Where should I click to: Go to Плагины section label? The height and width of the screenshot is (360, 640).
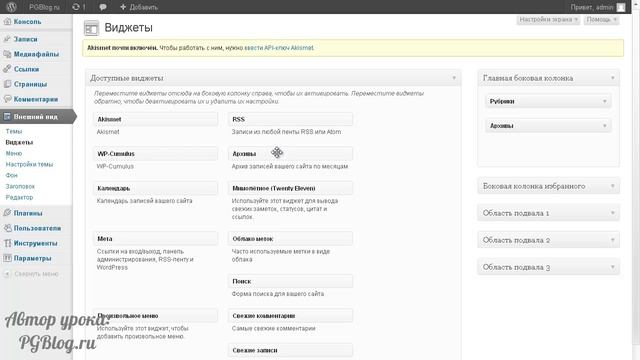28,213
